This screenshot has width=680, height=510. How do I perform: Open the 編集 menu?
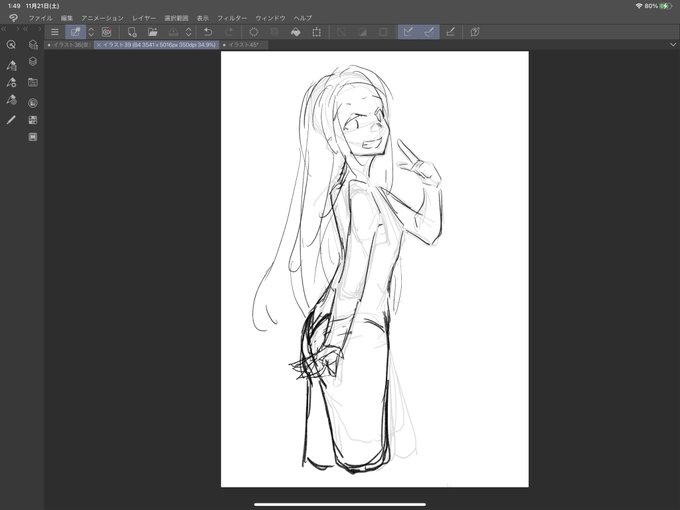[67, 18]
